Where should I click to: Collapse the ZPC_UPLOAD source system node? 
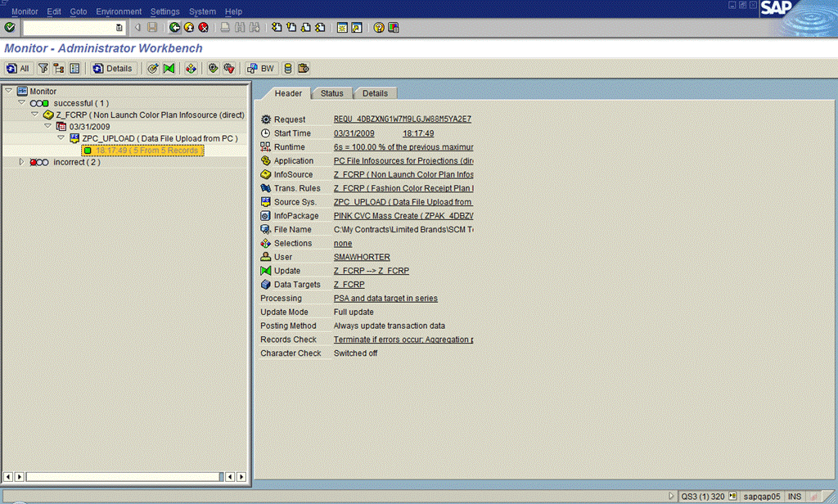click(x=61, y=138)
